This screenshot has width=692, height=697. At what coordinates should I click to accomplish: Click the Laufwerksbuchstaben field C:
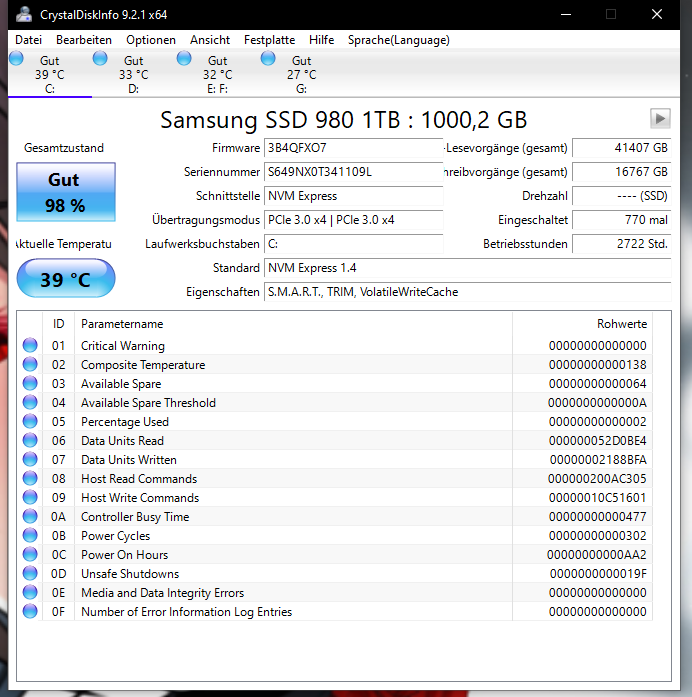pos(354,244)
